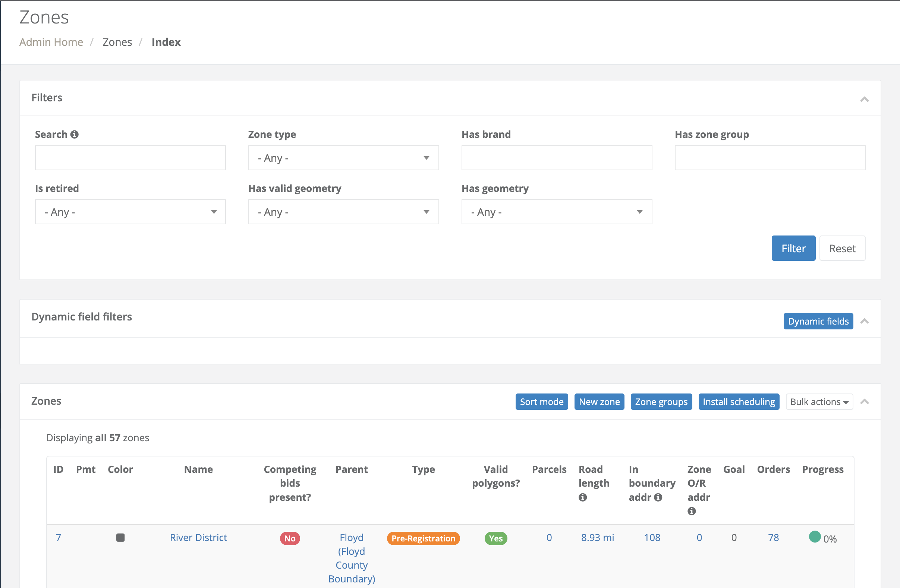
Task: Open the Zone type dropdown
Action: point(343,158)
